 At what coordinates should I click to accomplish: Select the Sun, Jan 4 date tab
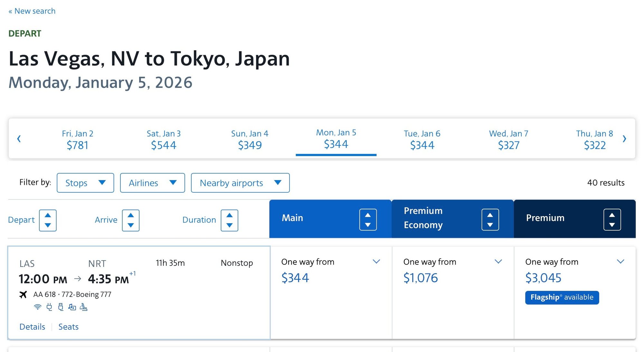click(250, 139)
